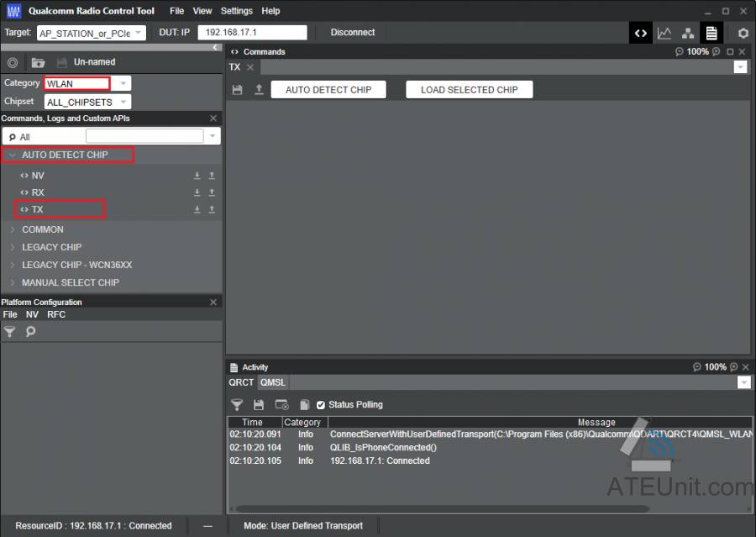Click the download icon in the NV row
Screen dimensions: 756x537
click(x=197, y=176)
